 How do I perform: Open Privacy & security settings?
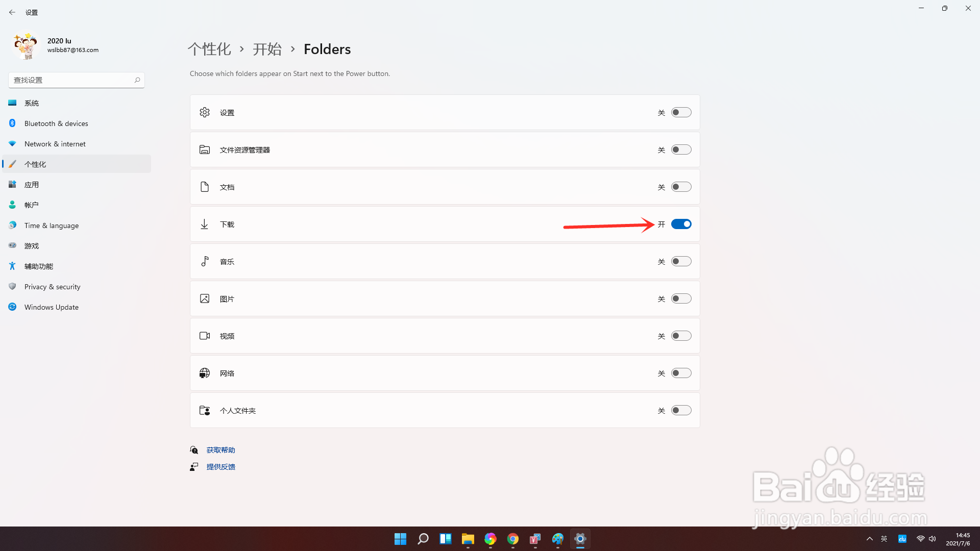point(53,286)
